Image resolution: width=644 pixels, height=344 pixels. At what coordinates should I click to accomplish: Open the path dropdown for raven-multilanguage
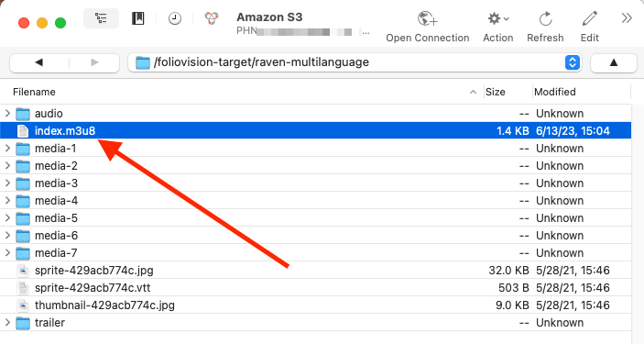(573, 62)
